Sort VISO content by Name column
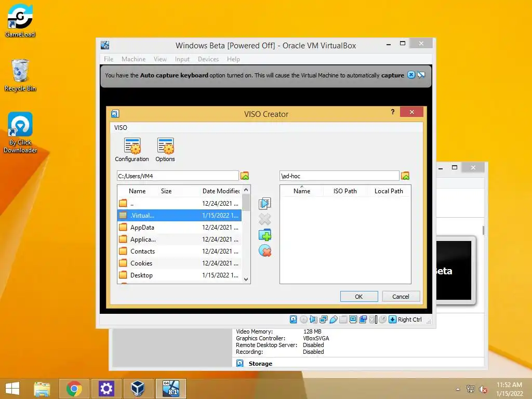This screenshot has height=399, width=532. (302, 191)
